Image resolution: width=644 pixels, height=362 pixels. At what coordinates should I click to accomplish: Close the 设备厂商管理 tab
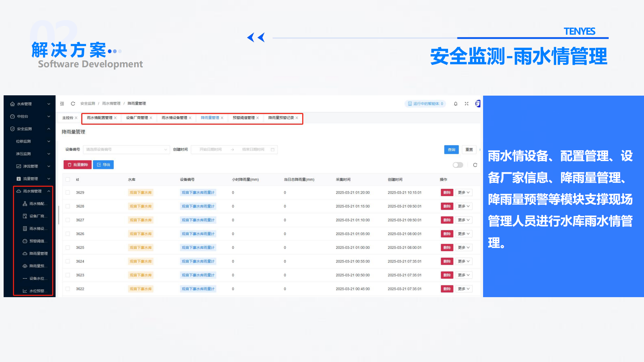click(151, 118)
